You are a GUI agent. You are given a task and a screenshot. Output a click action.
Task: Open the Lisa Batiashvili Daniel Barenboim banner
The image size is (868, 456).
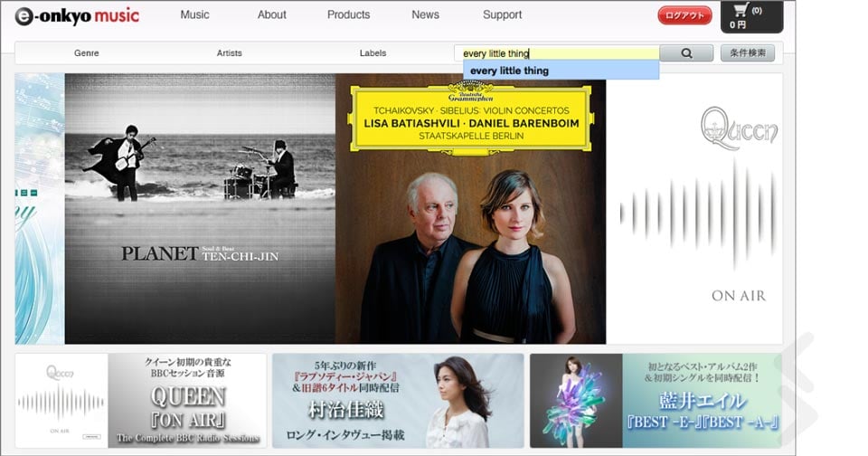(x=470, y=208)
